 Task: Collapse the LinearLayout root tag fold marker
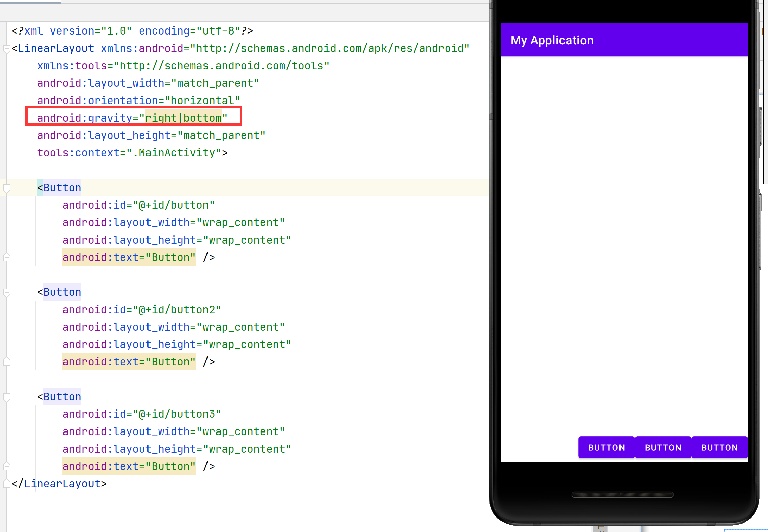[x=6, y=49]
